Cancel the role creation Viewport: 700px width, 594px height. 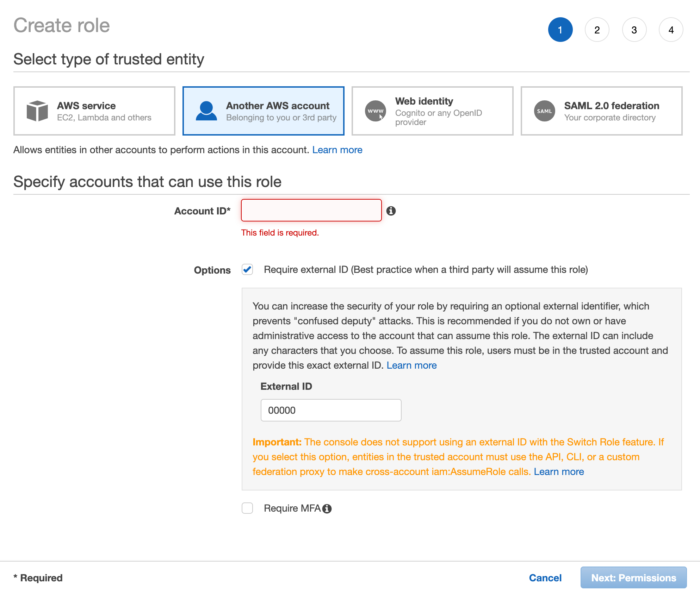(x=545, y=578)
